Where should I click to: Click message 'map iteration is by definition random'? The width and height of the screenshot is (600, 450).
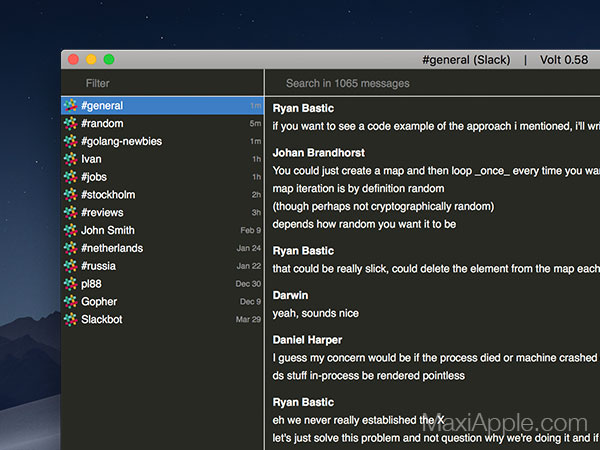(359, 188)
